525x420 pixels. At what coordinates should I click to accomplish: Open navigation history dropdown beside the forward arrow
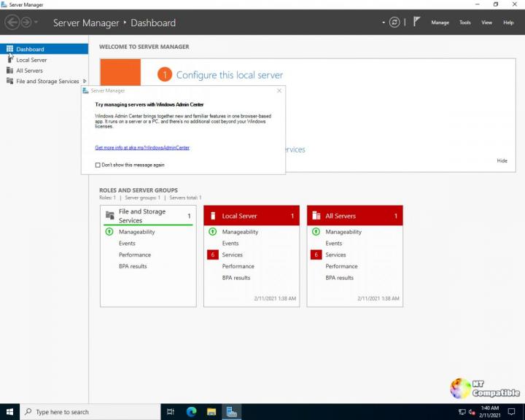36,23
